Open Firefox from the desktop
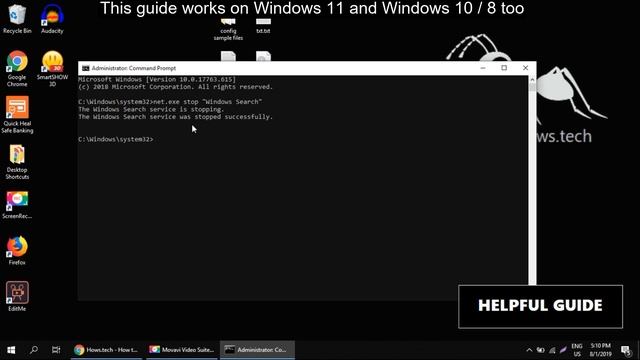Screen dimensions: 640x360 (x=17, y=250)
